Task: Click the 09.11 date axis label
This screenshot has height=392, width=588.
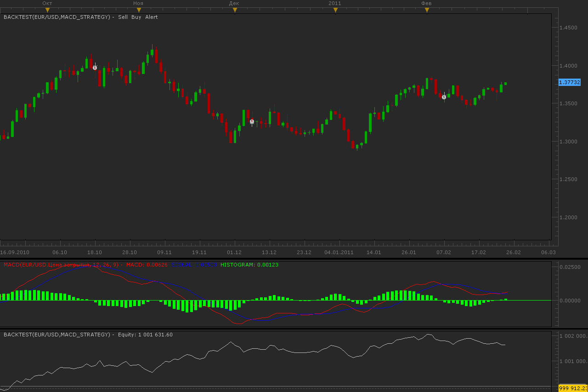Action: click(x=164, y=252)
